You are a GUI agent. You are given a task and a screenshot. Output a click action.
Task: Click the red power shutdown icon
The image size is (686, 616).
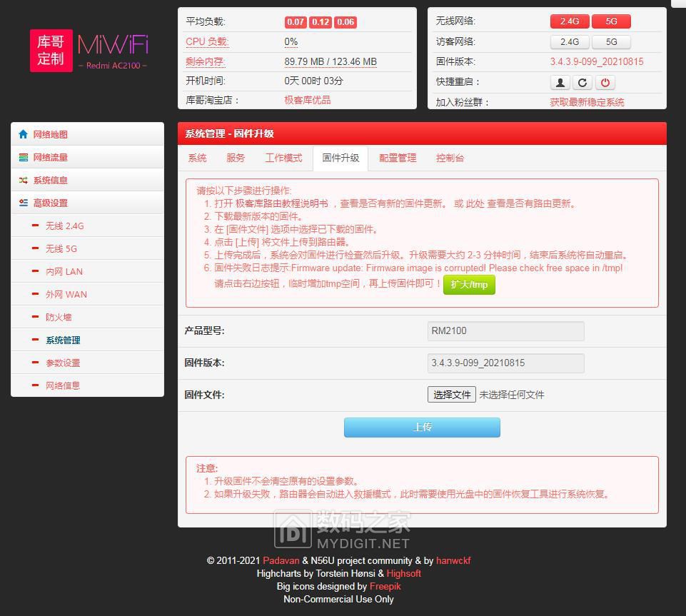(x=605, y=82)
